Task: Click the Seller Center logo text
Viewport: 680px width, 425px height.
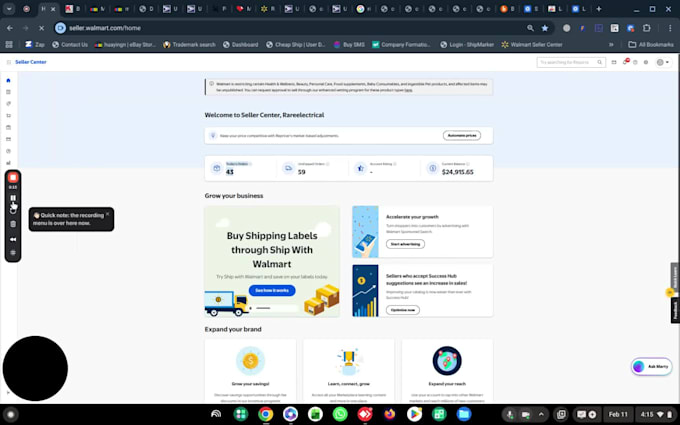Action: click(31, 62)
